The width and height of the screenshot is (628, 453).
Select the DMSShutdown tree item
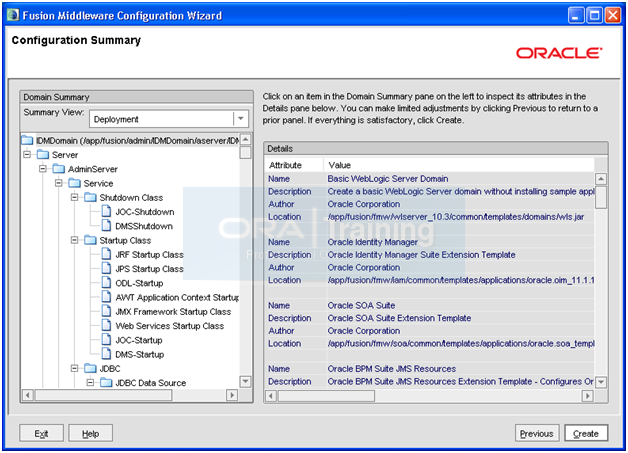[144, 226]
